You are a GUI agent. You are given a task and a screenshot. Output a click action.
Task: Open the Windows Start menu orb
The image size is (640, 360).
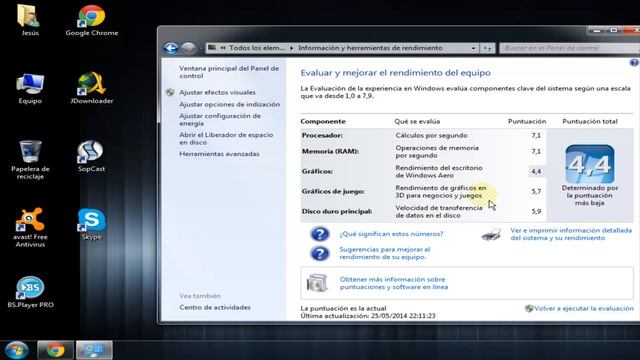click(17, 350)
